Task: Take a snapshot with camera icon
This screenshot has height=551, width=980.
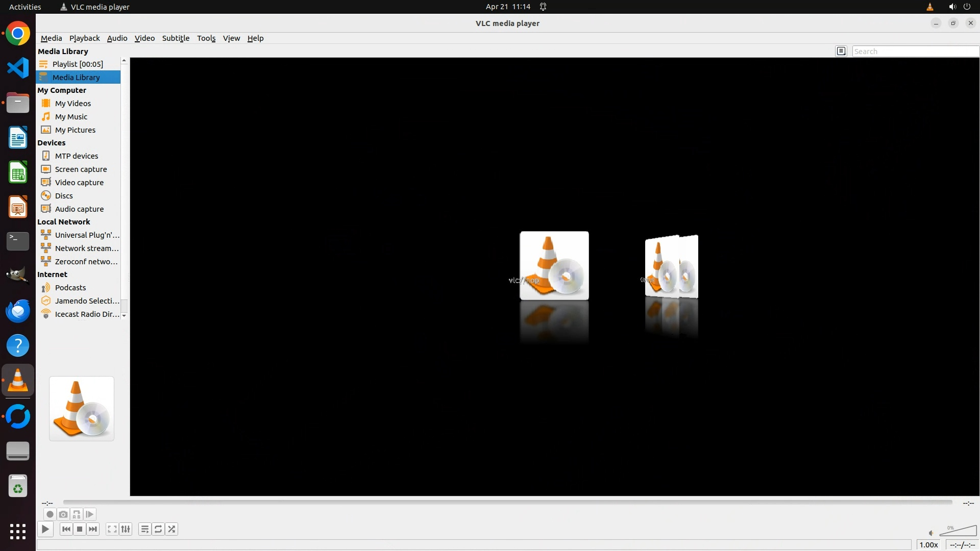Action: point(63,514)
